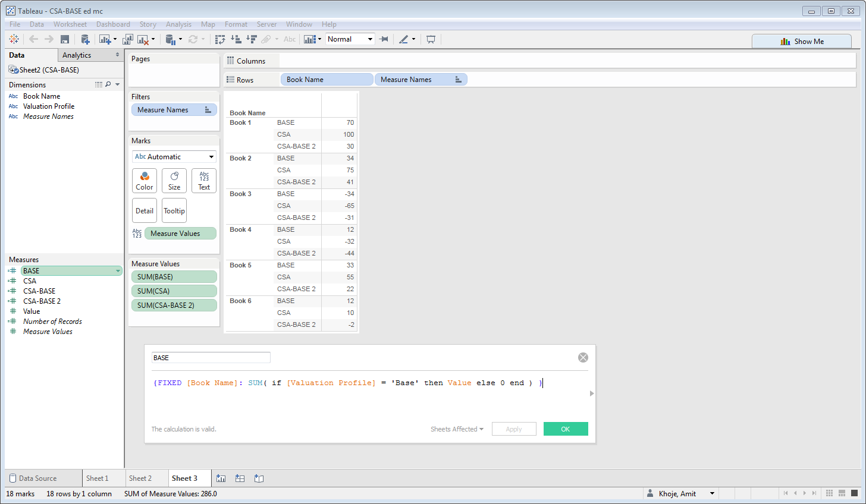Click the New Data Source toolbar icon

tap(85, 39)
